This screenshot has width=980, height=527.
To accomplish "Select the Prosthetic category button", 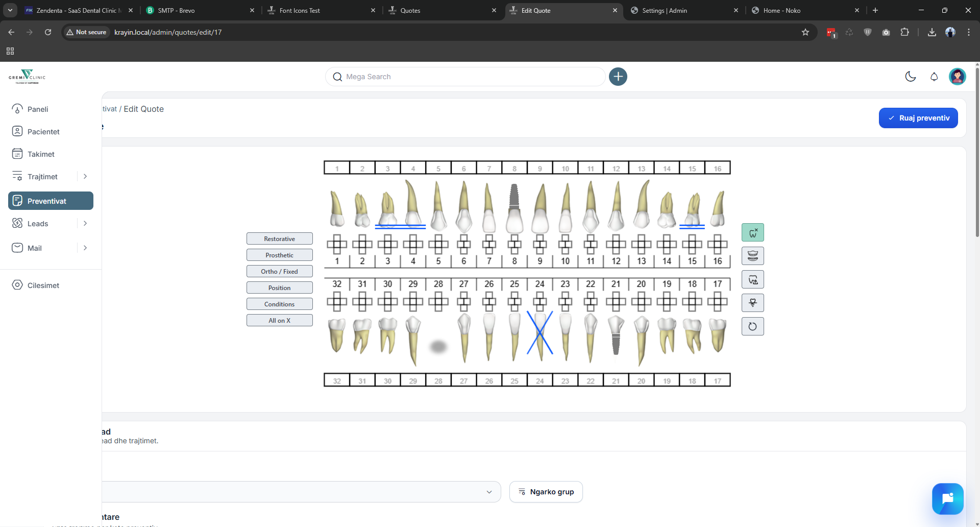I will pyautogui.click(x=279, y=255).
